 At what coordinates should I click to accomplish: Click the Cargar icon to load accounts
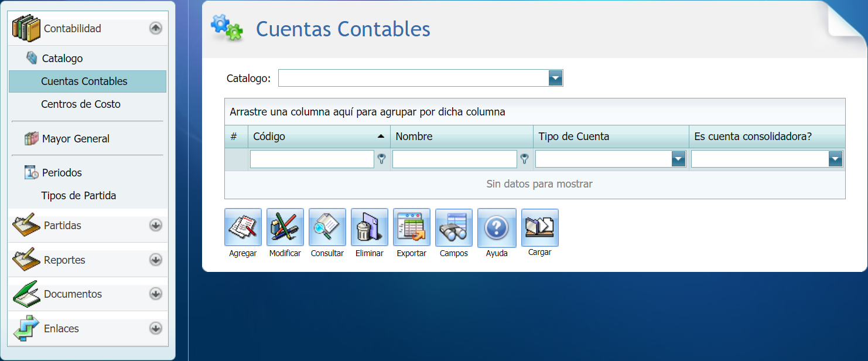[539, 227]
